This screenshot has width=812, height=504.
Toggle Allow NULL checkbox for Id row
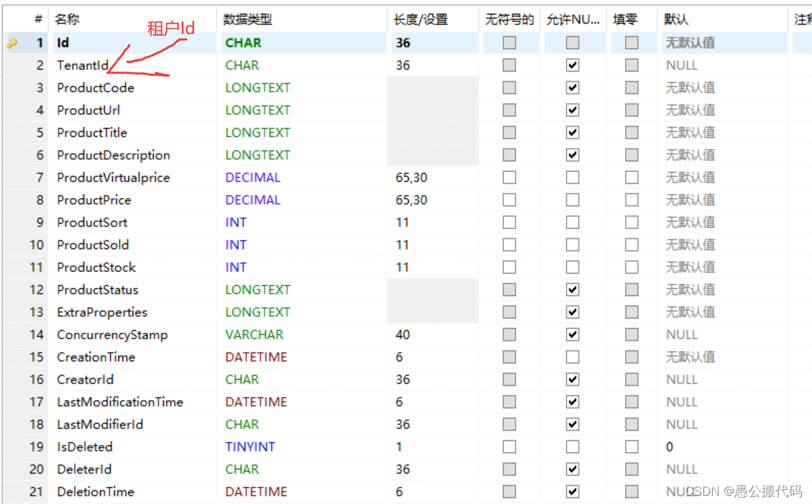tap(572, 42)
